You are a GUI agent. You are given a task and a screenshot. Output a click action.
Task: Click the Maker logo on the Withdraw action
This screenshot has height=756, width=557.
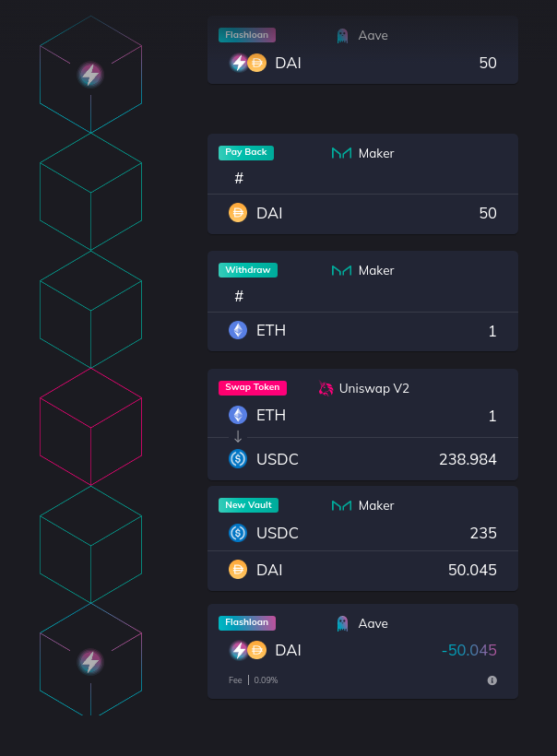pos(342,270)
